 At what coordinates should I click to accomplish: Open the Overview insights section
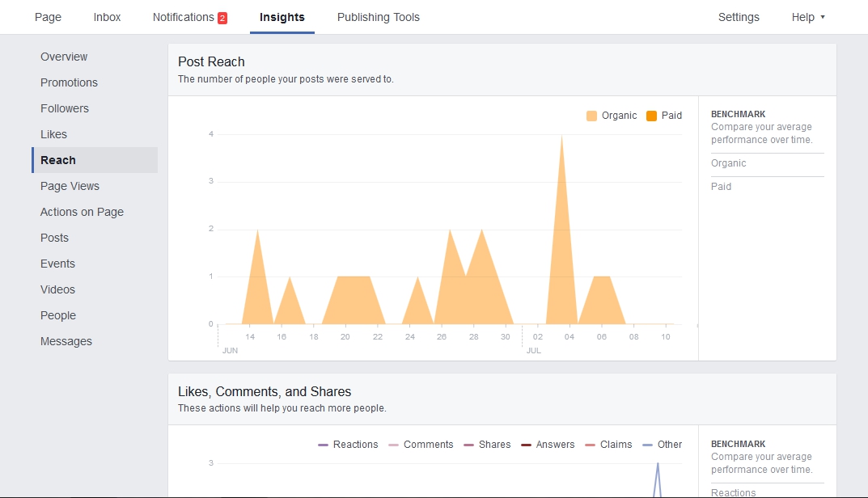pyautogui.click(x=64, y=57)
